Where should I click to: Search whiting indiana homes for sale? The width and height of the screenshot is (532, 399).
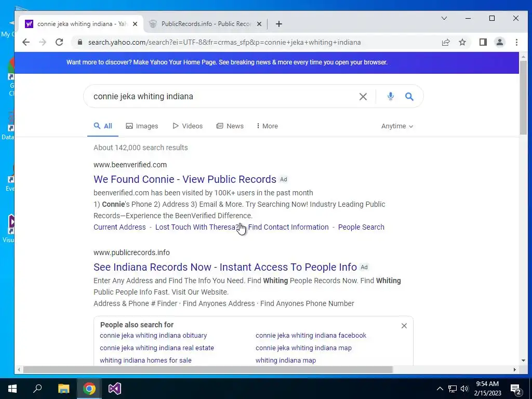[x=145, y=361]
